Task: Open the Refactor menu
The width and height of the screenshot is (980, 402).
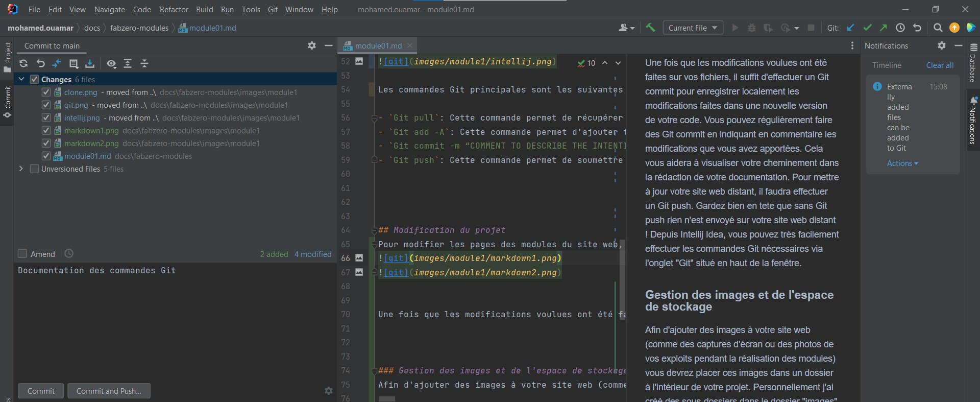Action: 174,9
